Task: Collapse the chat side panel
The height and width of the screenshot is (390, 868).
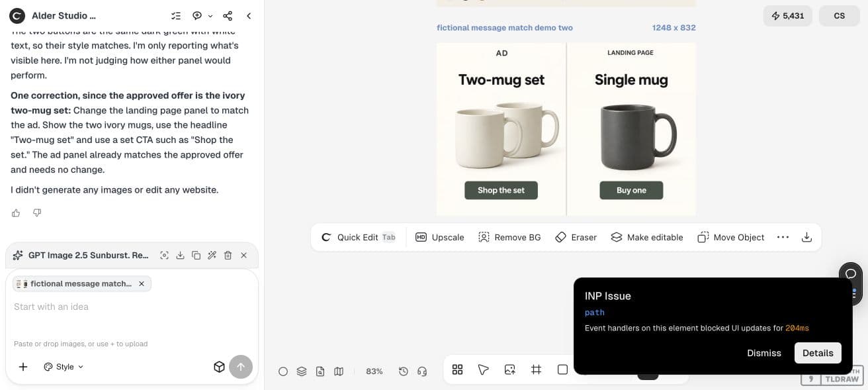Action: coord(249,16)
